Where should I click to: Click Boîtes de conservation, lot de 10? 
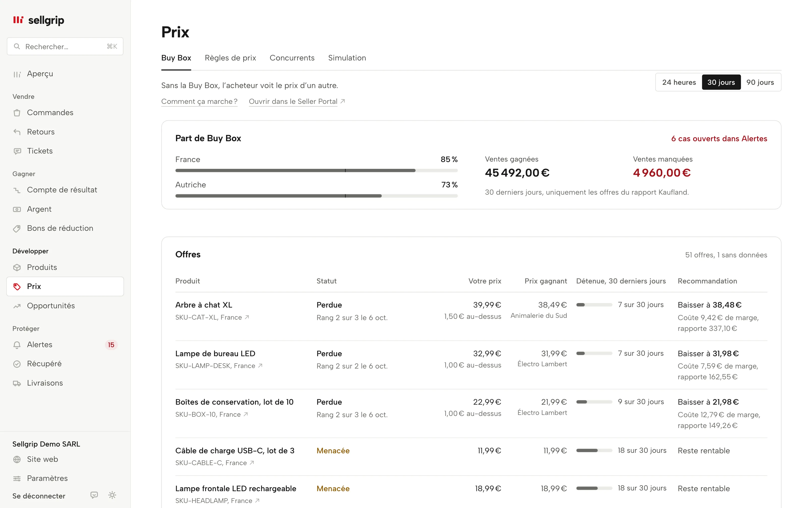(x=235, y=402)
